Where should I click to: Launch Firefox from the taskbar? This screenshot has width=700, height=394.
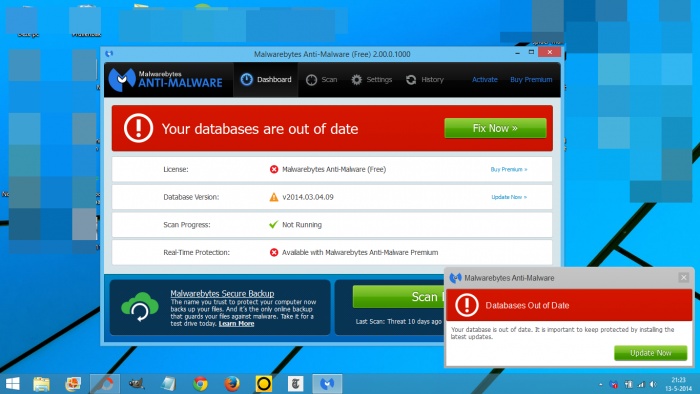pos(232,384)
